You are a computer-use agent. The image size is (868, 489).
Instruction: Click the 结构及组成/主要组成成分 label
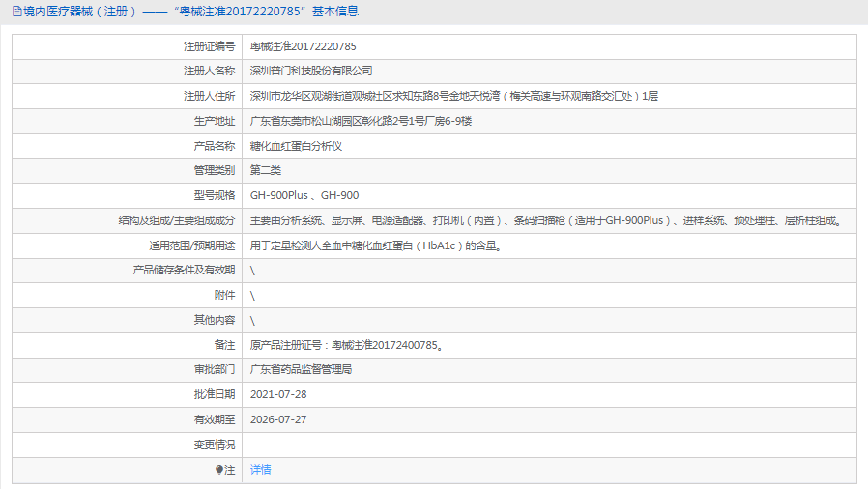(177, 220)
